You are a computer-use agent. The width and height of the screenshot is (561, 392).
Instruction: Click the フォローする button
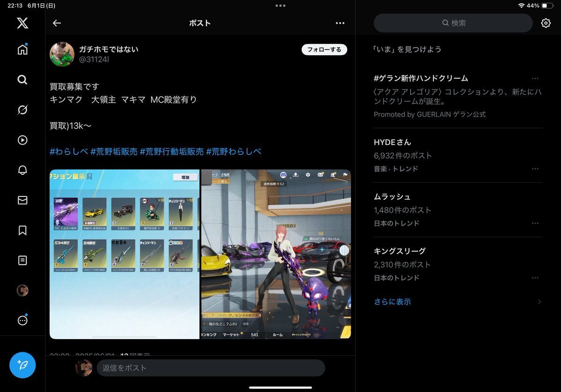[x=324, y=50]
